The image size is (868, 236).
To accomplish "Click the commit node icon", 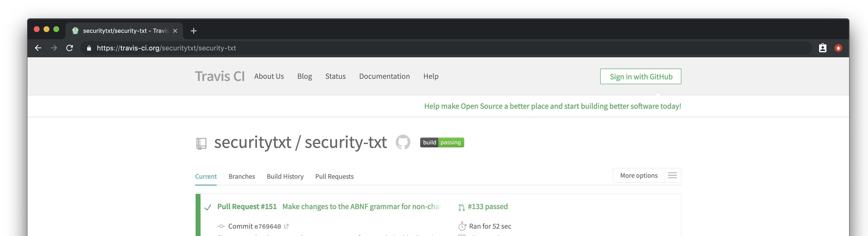I will [221, 226].
